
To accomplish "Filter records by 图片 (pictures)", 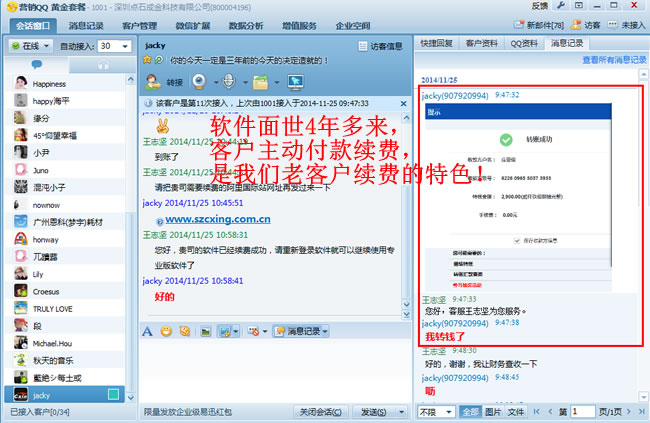I will [x=493, y=412].
